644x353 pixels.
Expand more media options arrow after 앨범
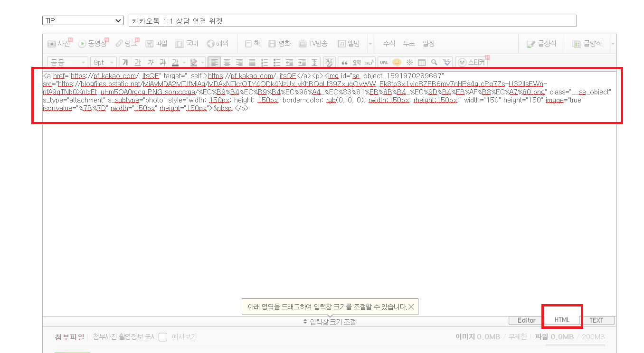(x=370, y=44)
